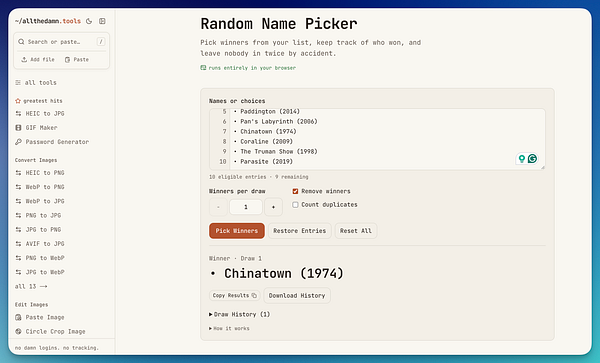Click The Truman Show (1998) entry
This screenshot has height=363, width=600.
click(x=279, y=151)
